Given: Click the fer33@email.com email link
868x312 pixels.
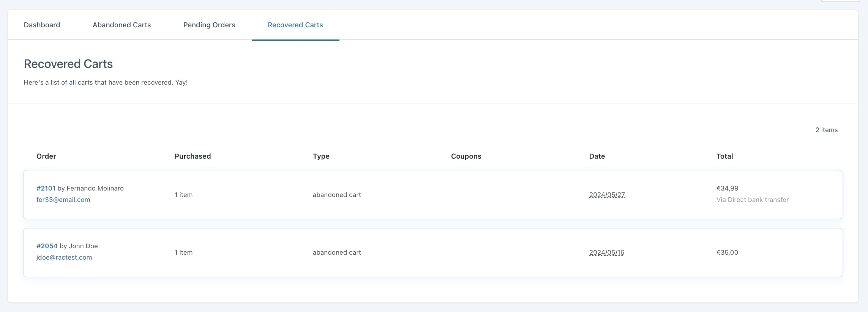Looking at the screenshot, I should point(63,200).
